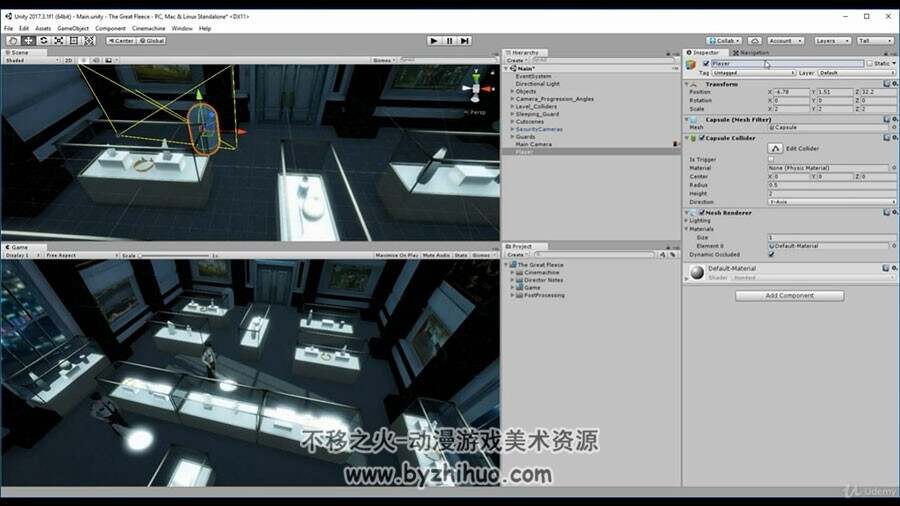
Task: Open the Transform help book icon
Action: coord(886,84)
